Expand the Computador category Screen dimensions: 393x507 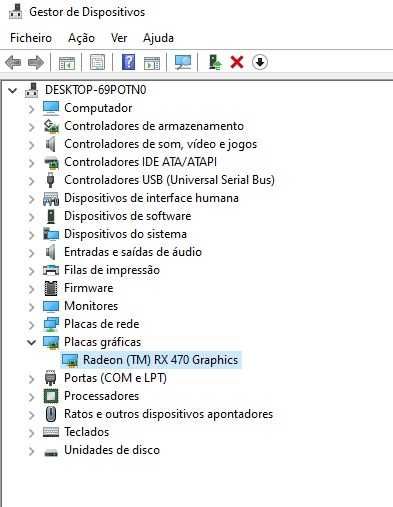pos(31,109)
